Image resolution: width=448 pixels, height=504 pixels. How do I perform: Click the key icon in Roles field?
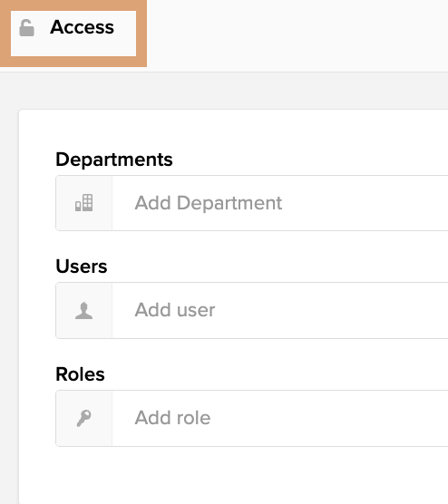84,418
